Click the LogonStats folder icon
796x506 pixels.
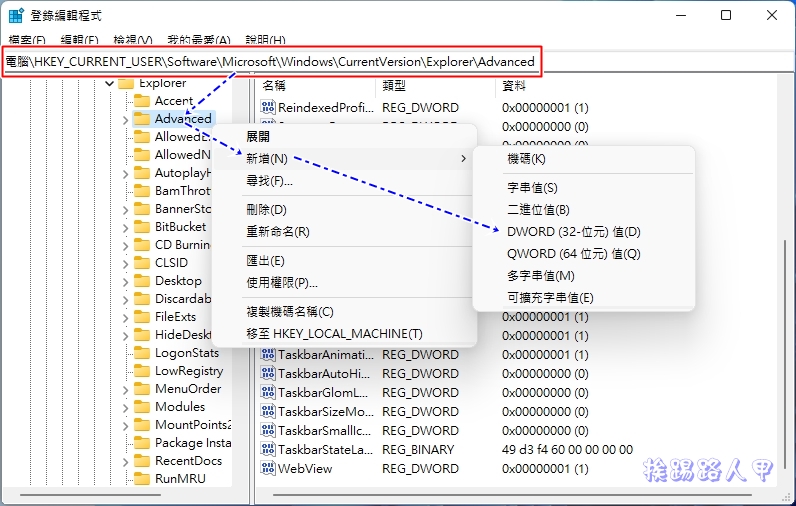coord(142,353)
